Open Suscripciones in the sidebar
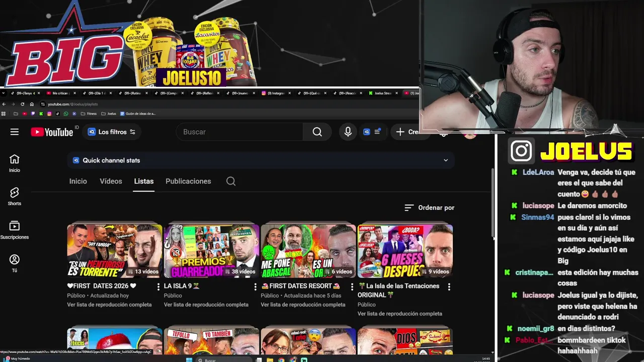 (14, 230)
